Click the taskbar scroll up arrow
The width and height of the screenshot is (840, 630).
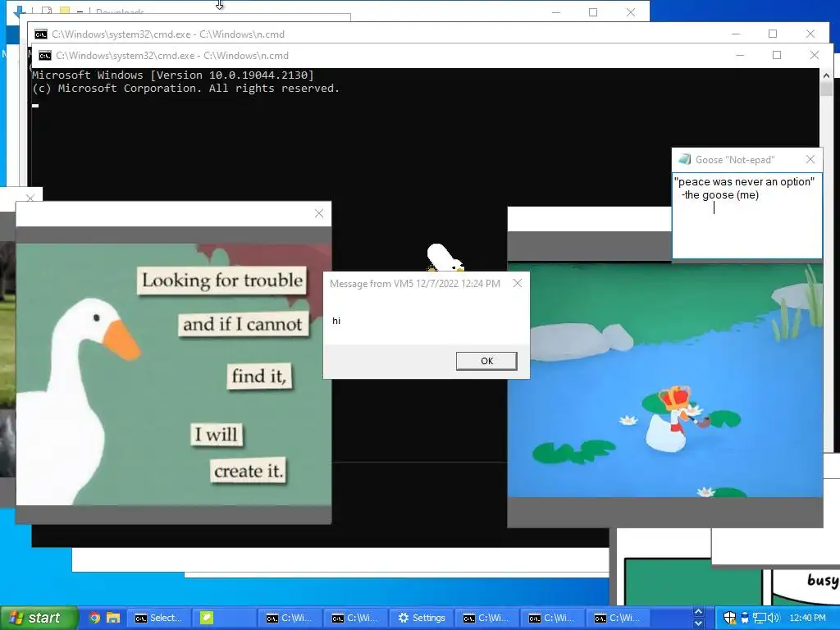[698, 612]
